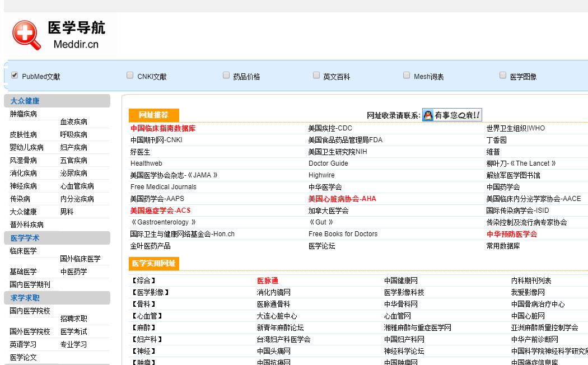
Task: Check the CNKI文献 checkbox
Action: coord(130,76)
